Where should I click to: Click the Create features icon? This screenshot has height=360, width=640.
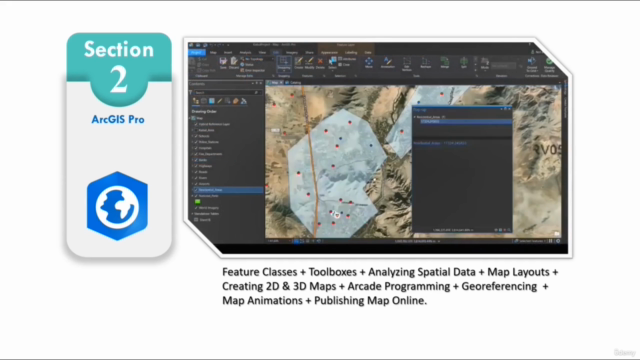299,61
